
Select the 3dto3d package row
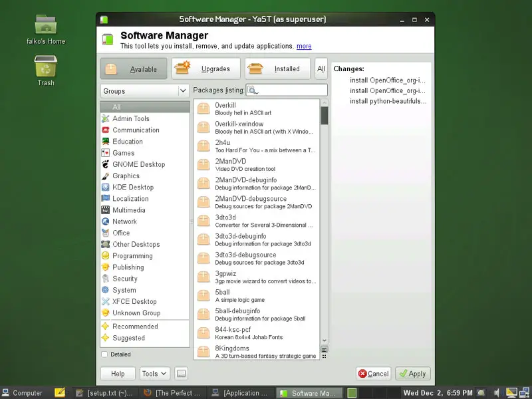tap(257, 221)
